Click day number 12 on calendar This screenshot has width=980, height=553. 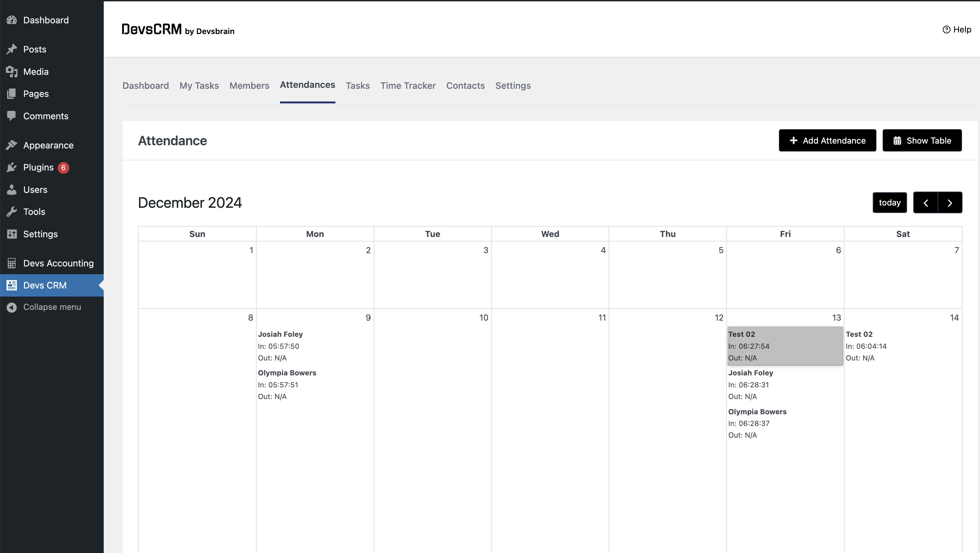click(x=719, y=318)
